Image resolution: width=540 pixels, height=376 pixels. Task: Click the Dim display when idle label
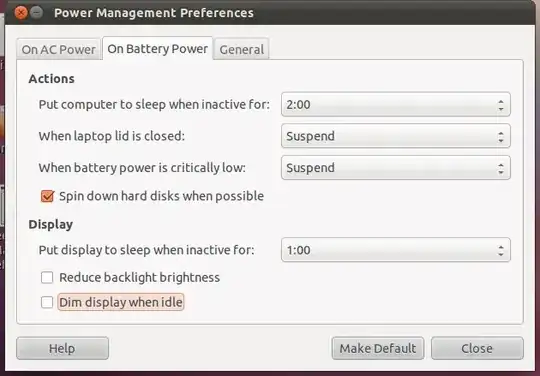121,302
